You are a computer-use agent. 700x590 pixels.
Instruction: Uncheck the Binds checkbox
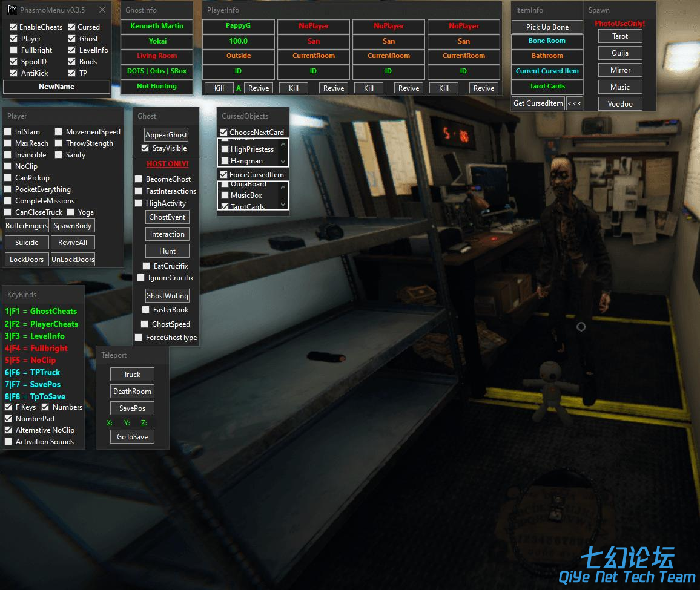[71, 62]
